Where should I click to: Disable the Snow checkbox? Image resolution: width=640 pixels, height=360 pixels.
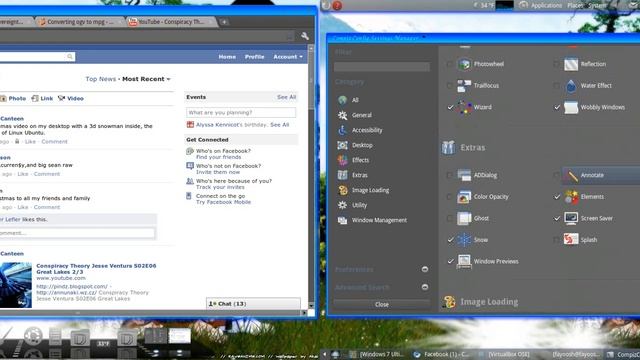[450, 240]
